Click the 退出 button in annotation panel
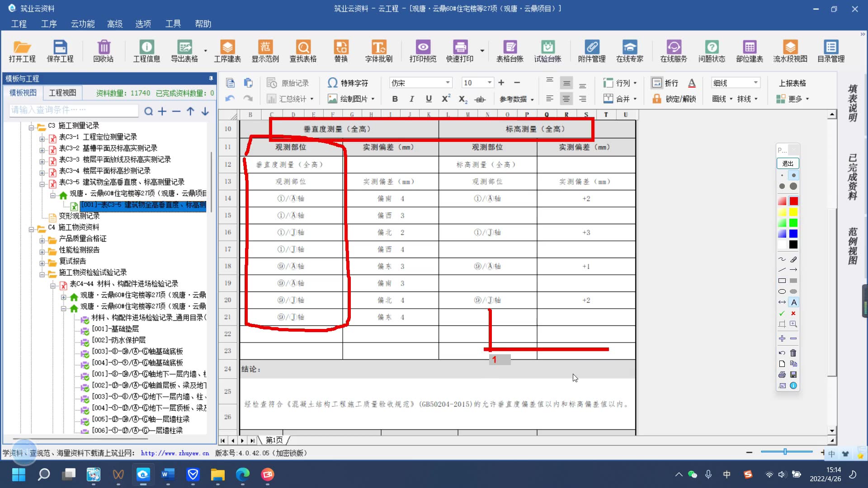The image size is (868, 488). point(788,164)
